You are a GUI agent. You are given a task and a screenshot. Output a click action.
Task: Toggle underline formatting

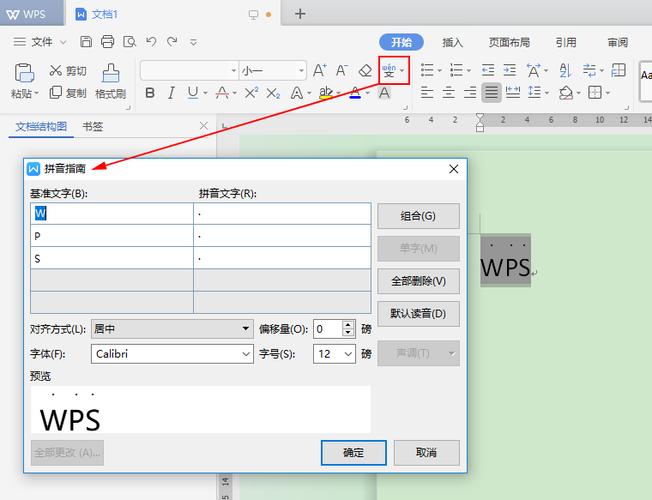(x=193, y=93)
